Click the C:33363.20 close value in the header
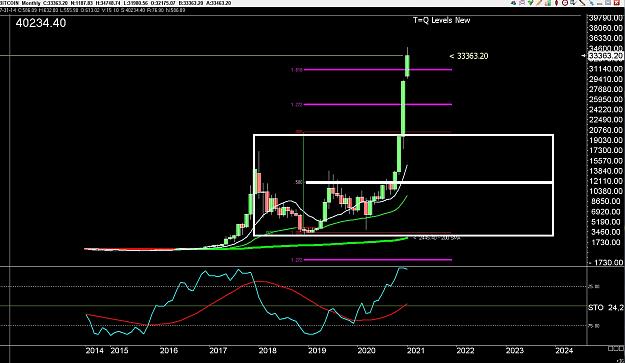The image size is (625, 363). click(x=56, y=3)
